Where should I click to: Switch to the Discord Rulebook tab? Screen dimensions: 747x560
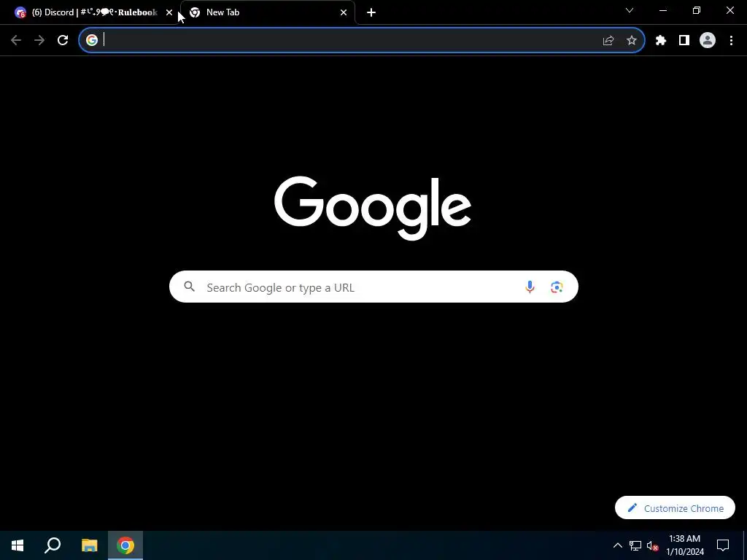(x=94, y=12)
